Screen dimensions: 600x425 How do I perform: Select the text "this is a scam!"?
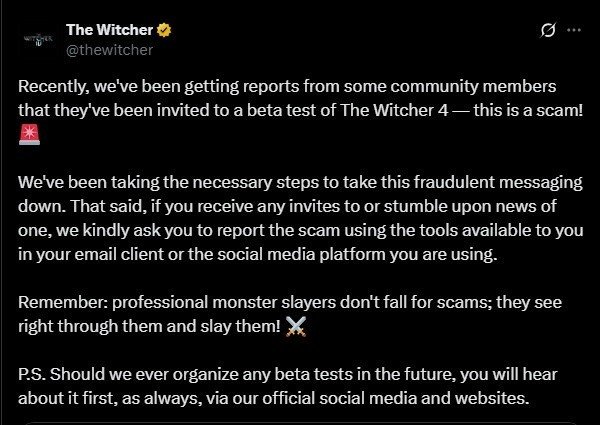[x=528, y=110]
